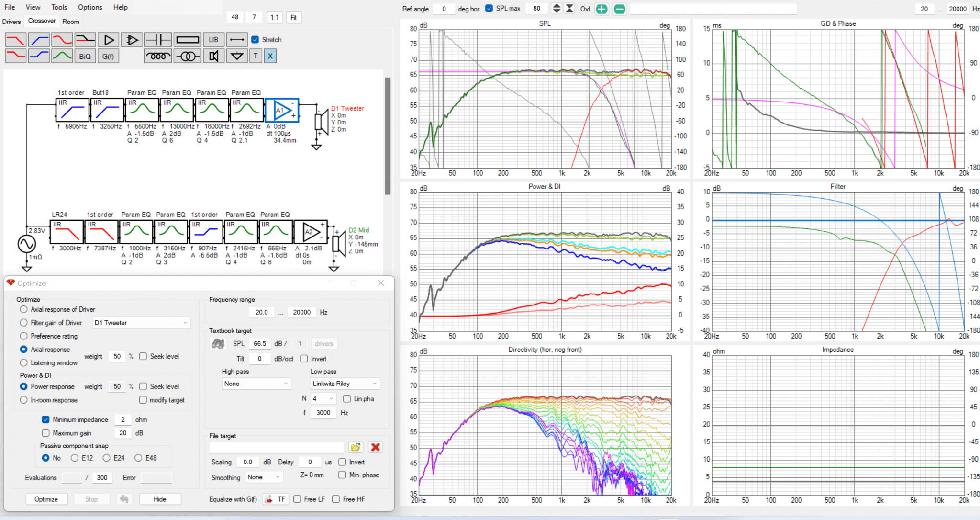
Task: Click the low-pass frequency field 3000
Action: [x=323, y=412]
